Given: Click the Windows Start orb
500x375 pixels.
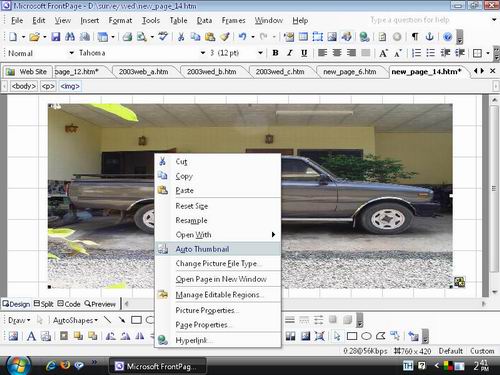Looking at the screenshot, I should click(17, 366).
